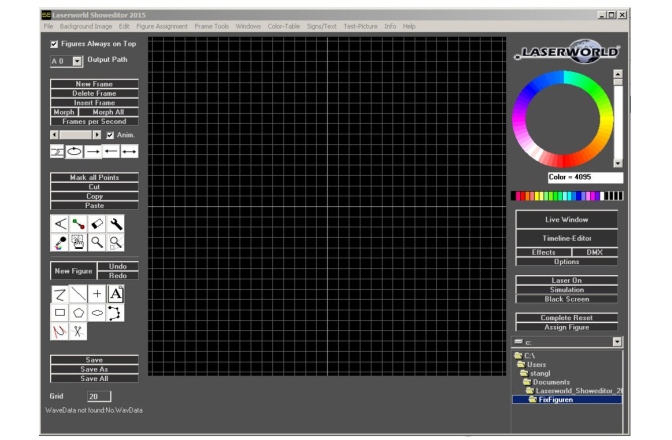Open the Output Path dropdown
Image resolution: width=672 pixels, height=440 pixels.
click(77, 61)
